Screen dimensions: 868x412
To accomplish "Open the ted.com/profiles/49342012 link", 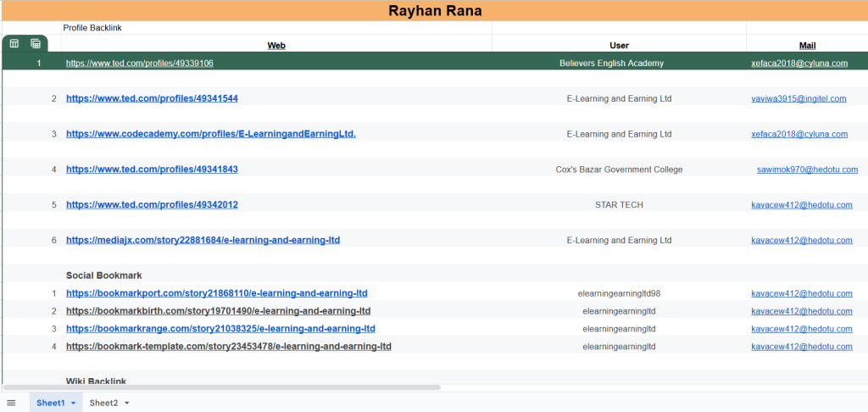I will click(153, 205).
